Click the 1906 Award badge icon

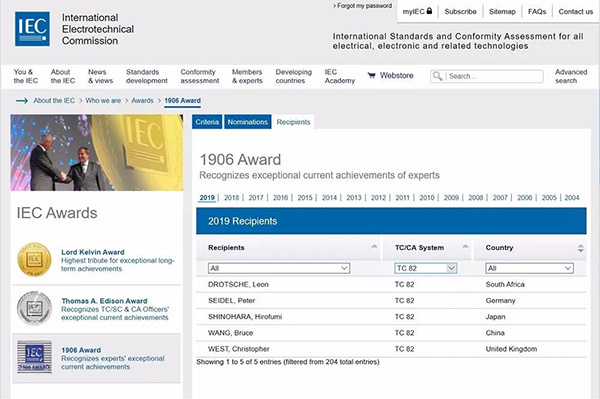click(34, 357)
